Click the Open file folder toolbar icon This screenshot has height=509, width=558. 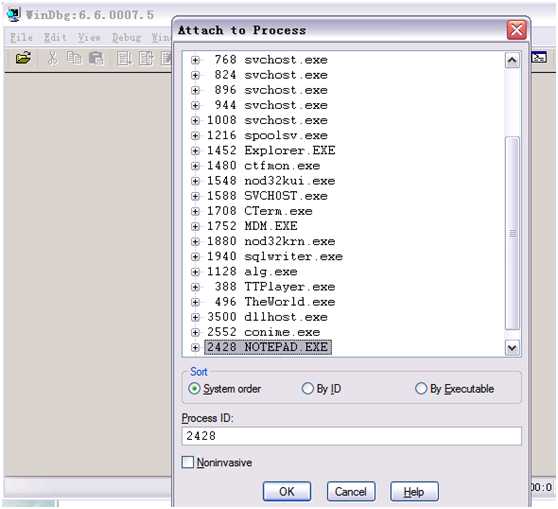(x=23, y=58)
